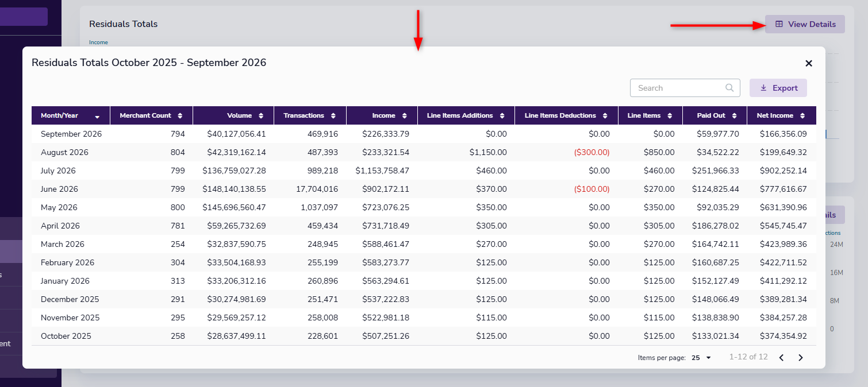Go to next page chevron
Viewport: 868px width, 387px height.
(801, 358)
